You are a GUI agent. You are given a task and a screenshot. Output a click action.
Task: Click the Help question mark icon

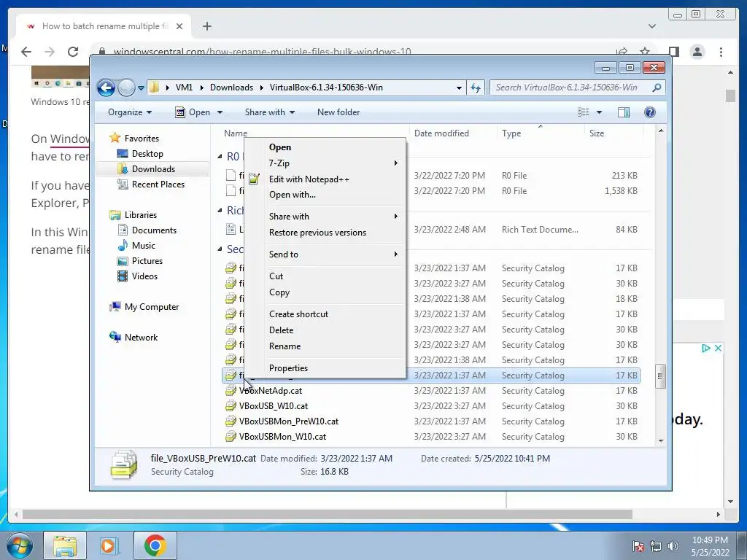[x=650, y=112]
